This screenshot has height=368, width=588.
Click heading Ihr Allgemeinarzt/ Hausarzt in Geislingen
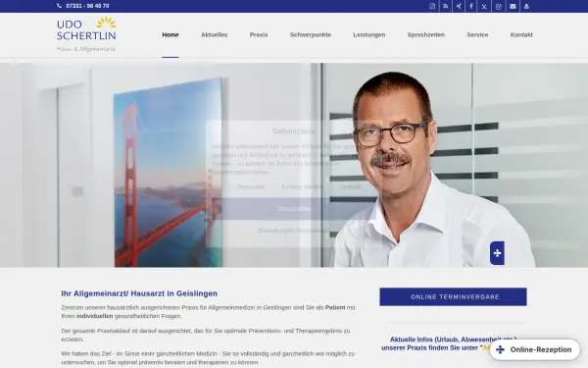point(139,293)
